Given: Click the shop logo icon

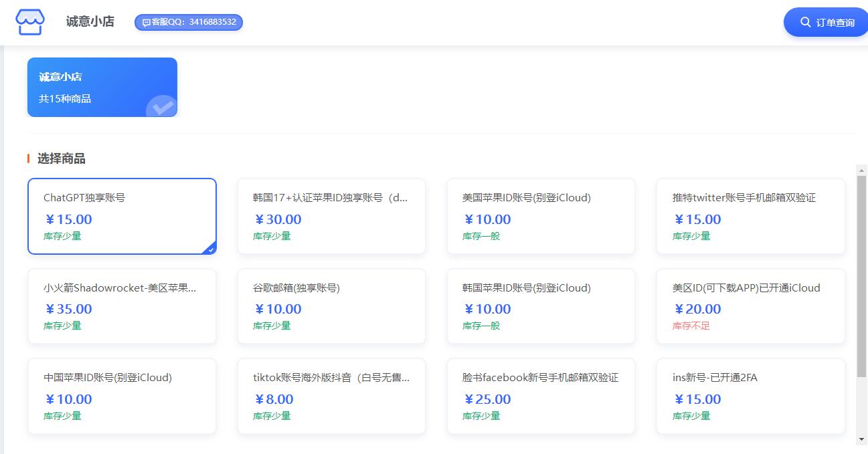Looking at the screenshot, I should 30,22.
